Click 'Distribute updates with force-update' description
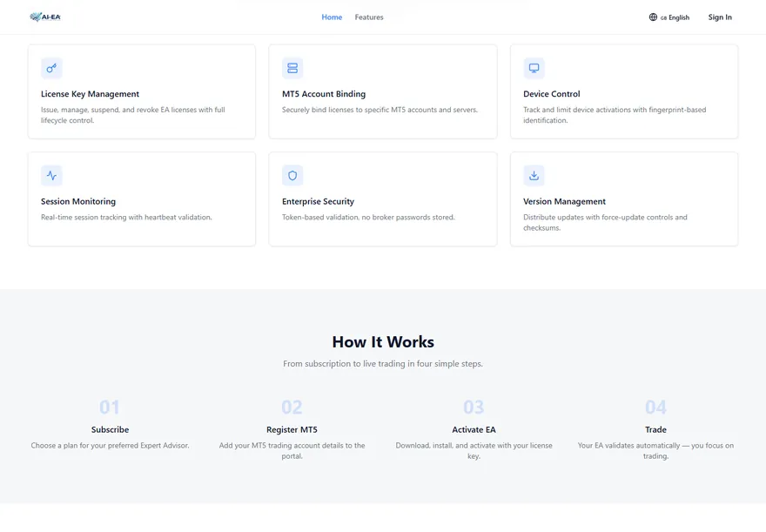 point(605,222)
